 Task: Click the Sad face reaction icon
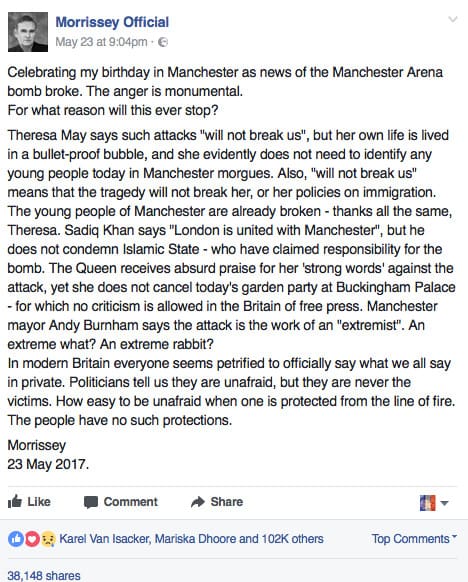tap(48, 539)
